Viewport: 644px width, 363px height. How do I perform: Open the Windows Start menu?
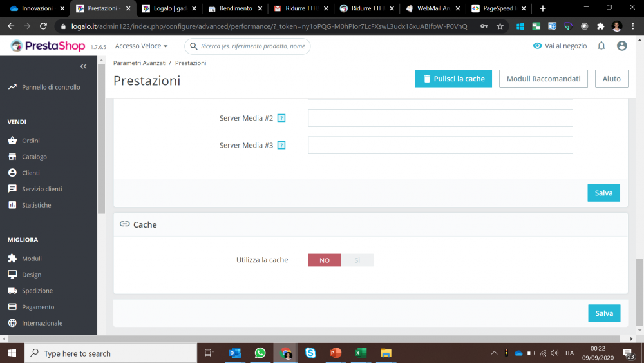(12, 353)
